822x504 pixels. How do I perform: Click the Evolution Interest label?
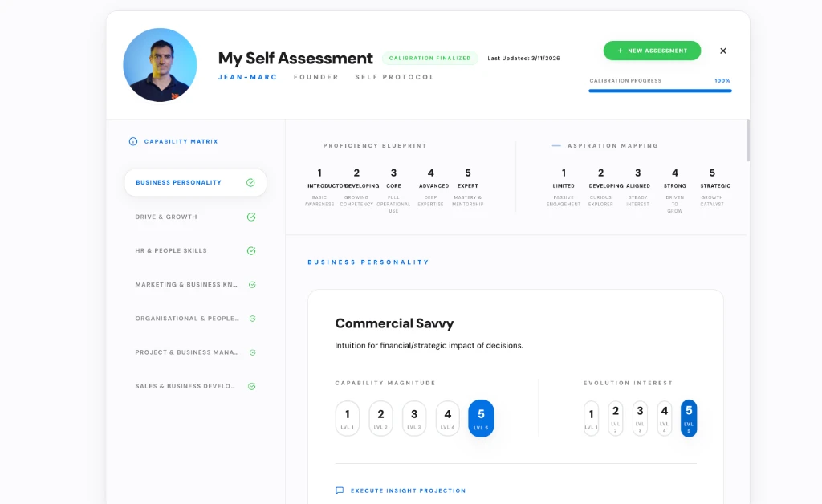628,383
